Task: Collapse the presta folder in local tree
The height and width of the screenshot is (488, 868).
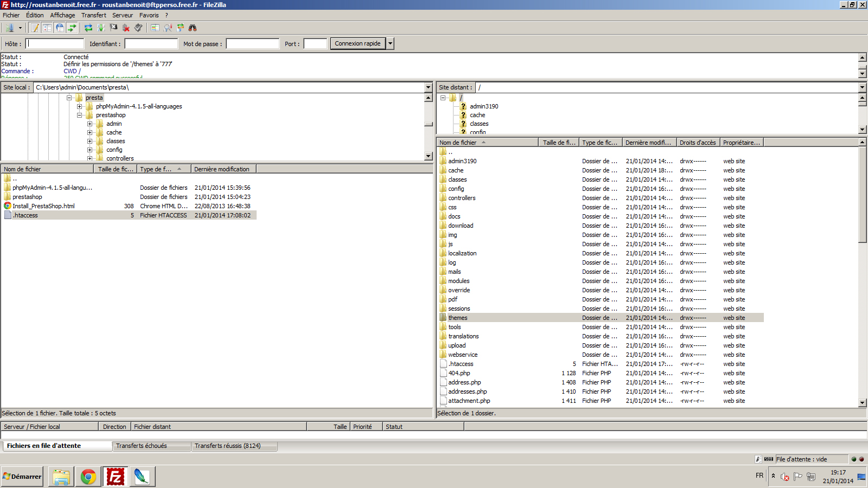Action: [x=69, y=98]
